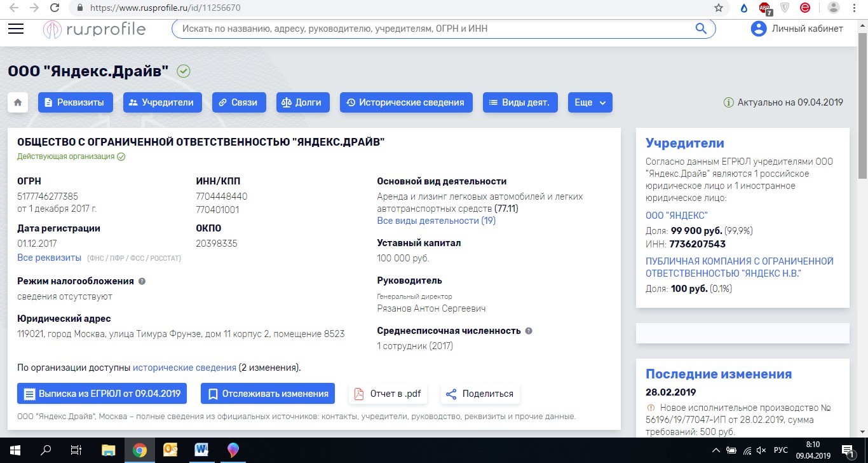Image resolution: width=868 pixels, height=463 pixels.
Task: Open the Все реквизиты link
Action: [49, 258]
